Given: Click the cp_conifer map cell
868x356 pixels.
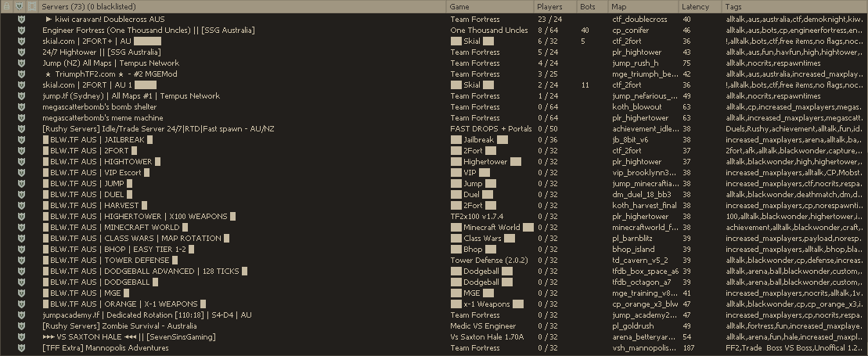Looking at the screenshot, I should 631,31.
